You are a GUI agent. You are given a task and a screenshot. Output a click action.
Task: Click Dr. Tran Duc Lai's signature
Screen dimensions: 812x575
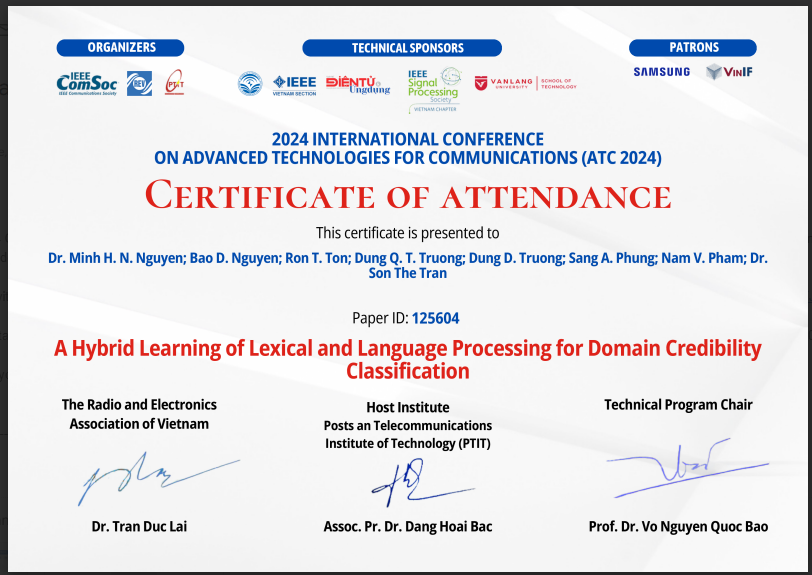pyautogui.click(x=150, y=480)
